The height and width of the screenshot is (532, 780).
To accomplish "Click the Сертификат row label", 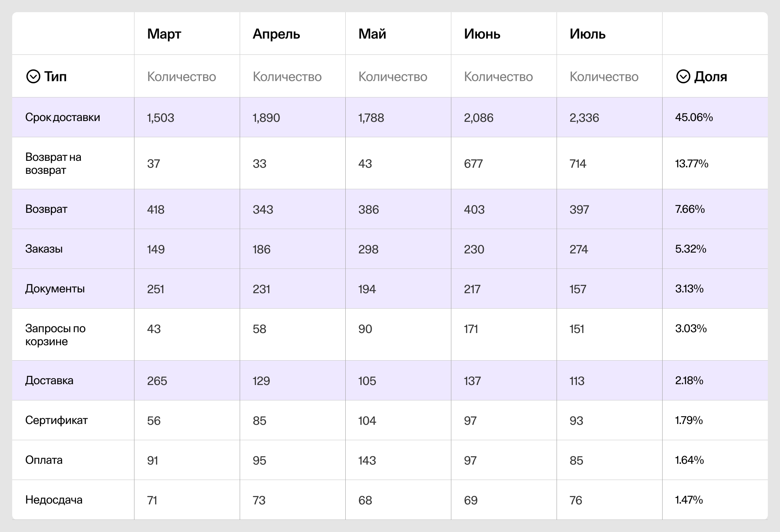I will point(56,420).
